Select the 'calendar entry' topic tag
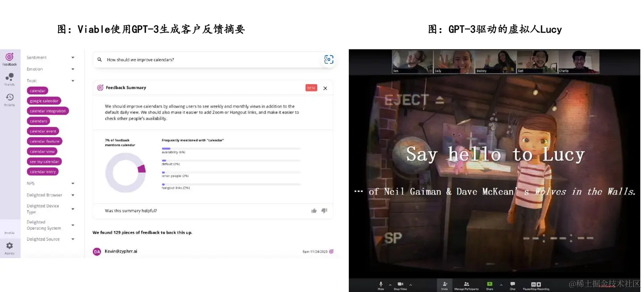The height and width of the screenshot is (292, 644). click(x=43, y=171)
